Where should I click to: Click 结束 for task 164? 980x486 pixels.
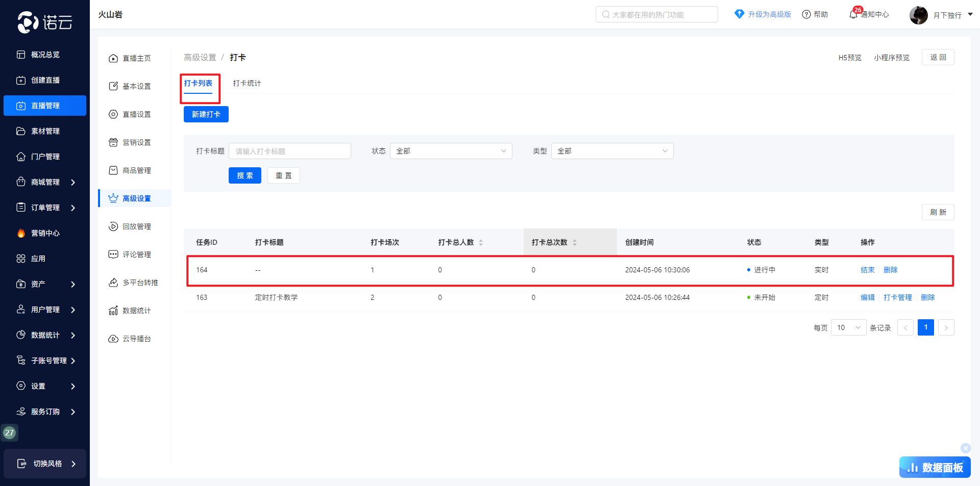(867, 270)
